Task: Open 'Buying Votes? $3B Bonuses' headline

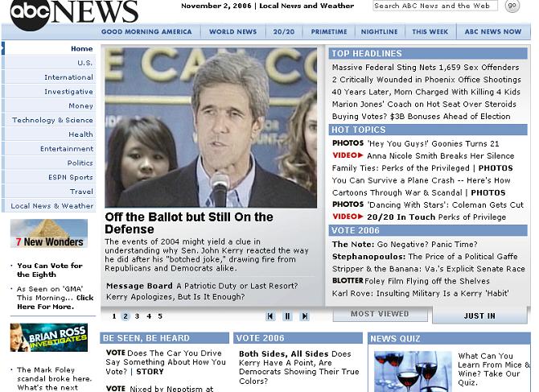Action: pyautogui.click(x=421, y=117)
